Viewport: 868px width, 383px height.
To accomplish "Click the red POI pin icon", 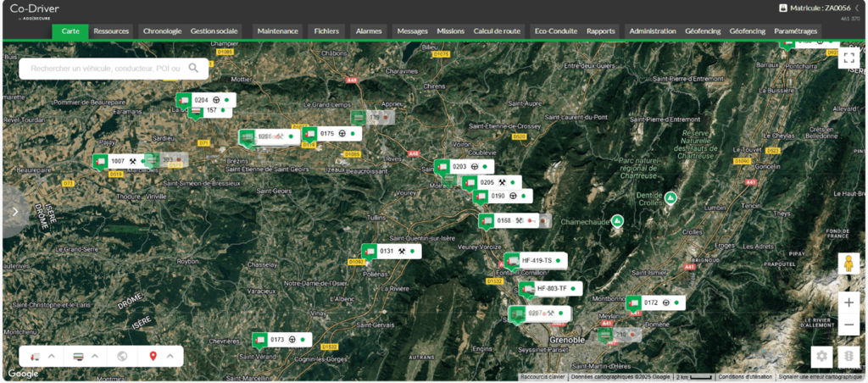I will click(x=153, y=356).
